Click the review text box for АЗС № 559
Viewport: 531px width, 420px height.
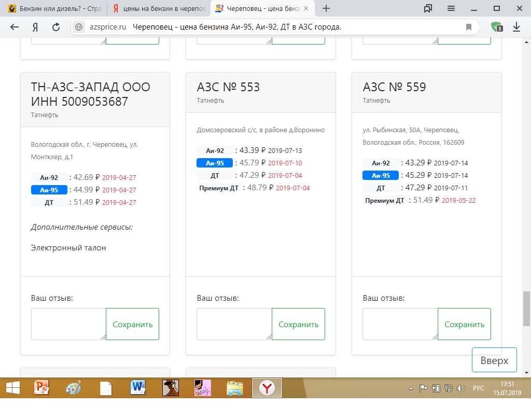[x=400, y=324]
